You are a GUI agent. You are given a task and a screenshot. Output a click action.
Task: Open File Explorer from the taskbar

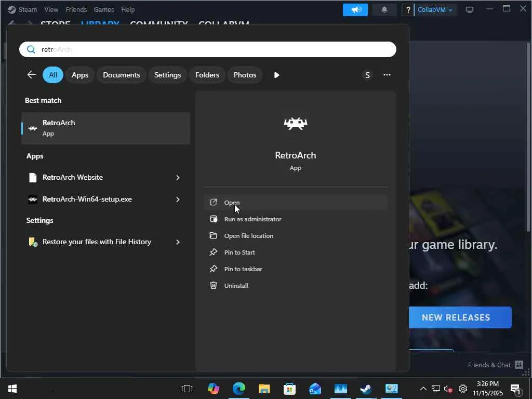(264, 389)
